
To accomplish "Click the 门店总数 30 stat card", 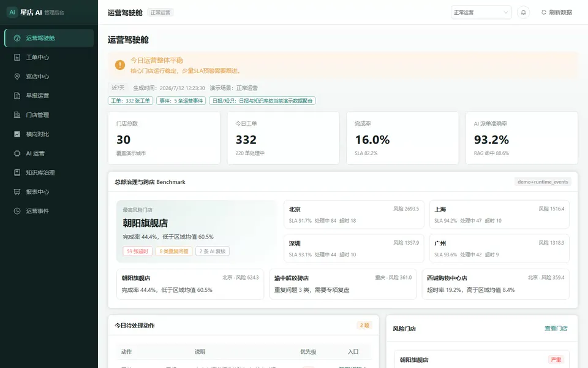I will 164,138.
